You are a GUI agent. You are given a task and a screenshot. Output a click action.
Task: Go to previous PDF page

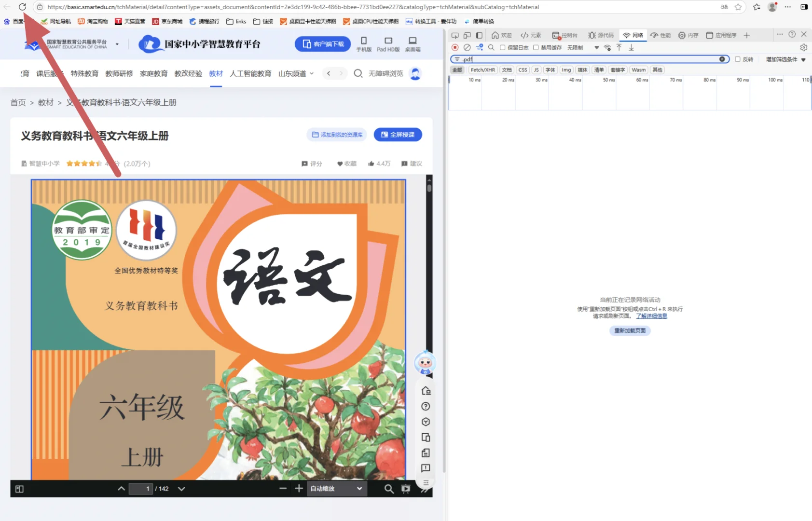click(x=121, y=489)
